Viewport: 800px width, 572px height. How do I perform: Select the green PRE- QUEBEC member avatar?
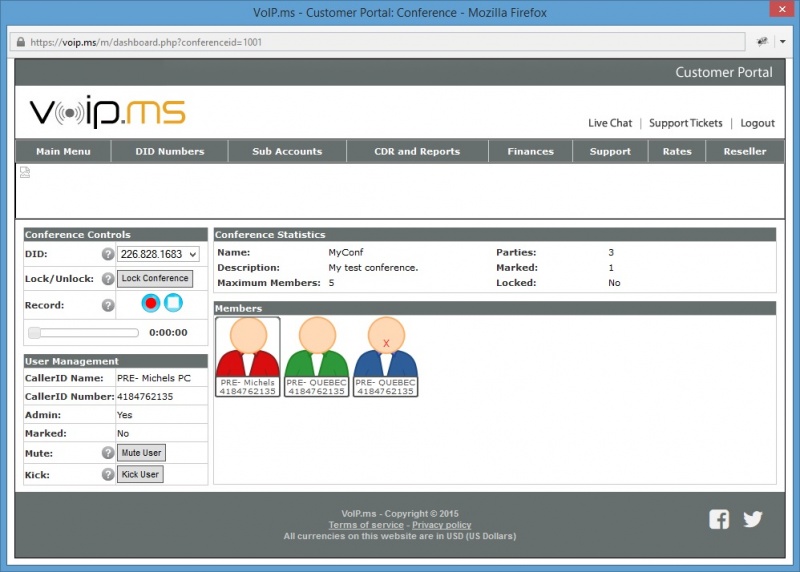[x=316, y=357]
